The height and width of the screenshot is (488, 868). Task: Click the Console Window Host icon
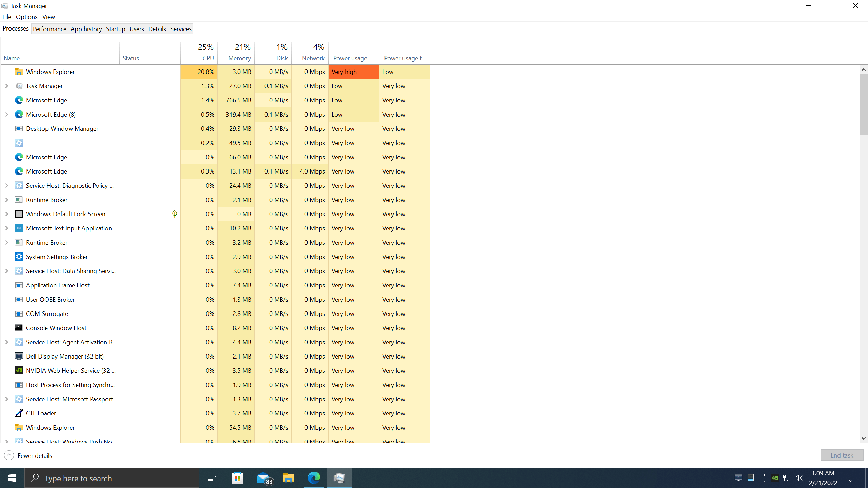19,328
